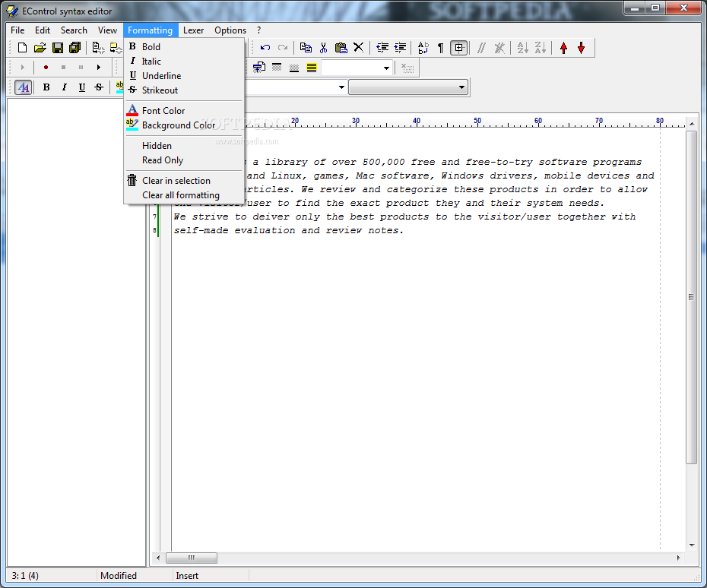Click the bottom-border line style icon
This screenshot has width=707, height=588.
point(294,68)
